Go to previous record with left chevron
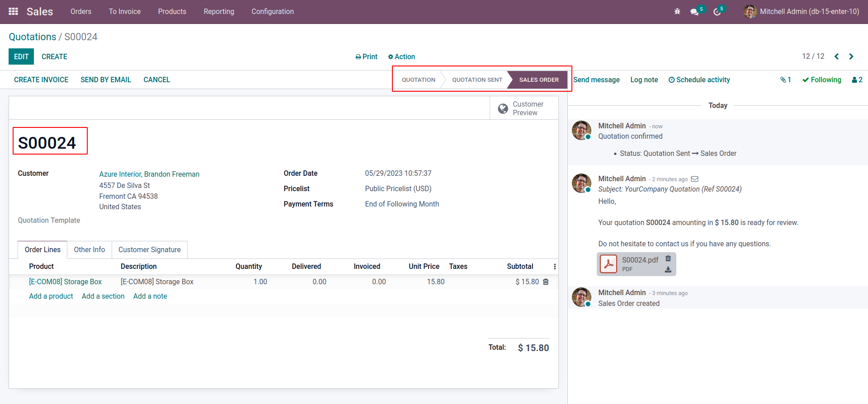 (837, 56)
